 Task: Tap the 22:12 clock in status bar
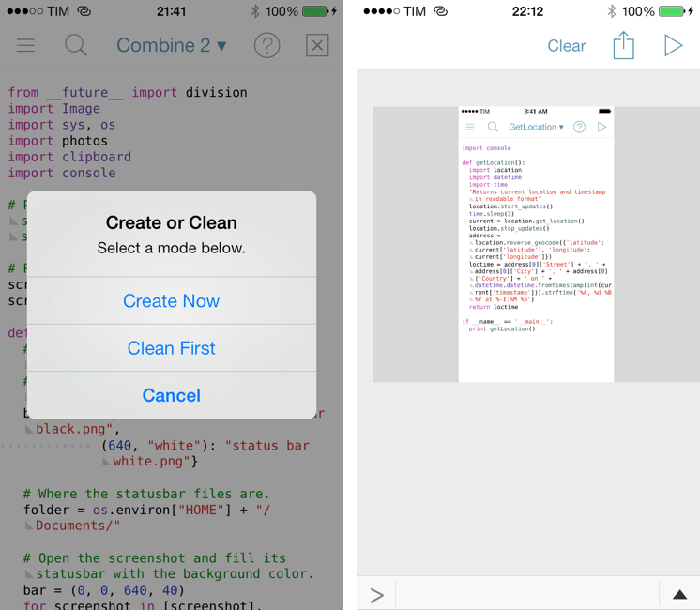point(528,11)
